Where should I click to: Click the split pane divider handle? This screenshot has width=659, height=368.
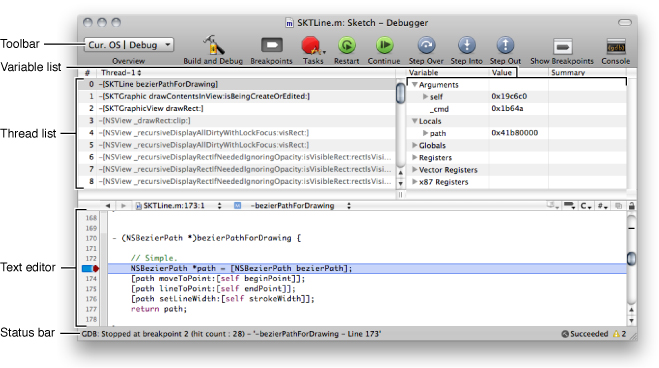pyautogui.click(x=401, y=195)
